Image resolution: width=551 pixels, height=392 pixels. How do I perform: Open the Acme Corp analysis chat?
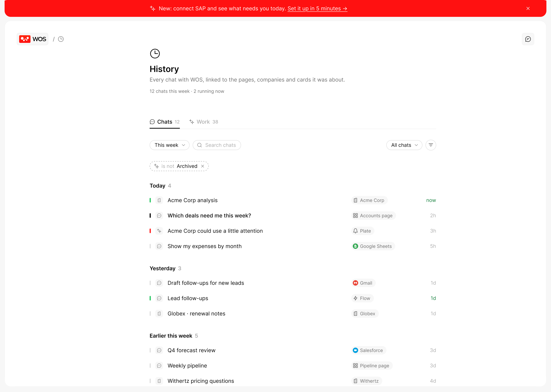pos(293,200)
